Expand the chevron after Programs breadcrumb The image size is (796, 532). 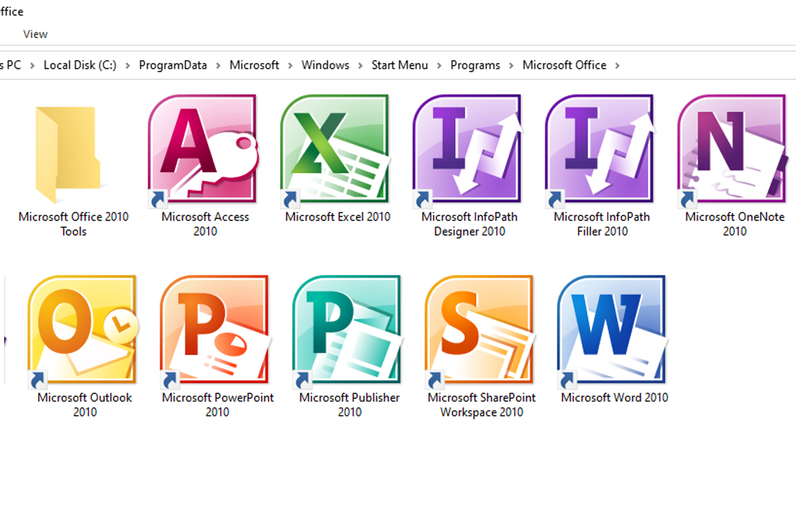tap(511, 66)
